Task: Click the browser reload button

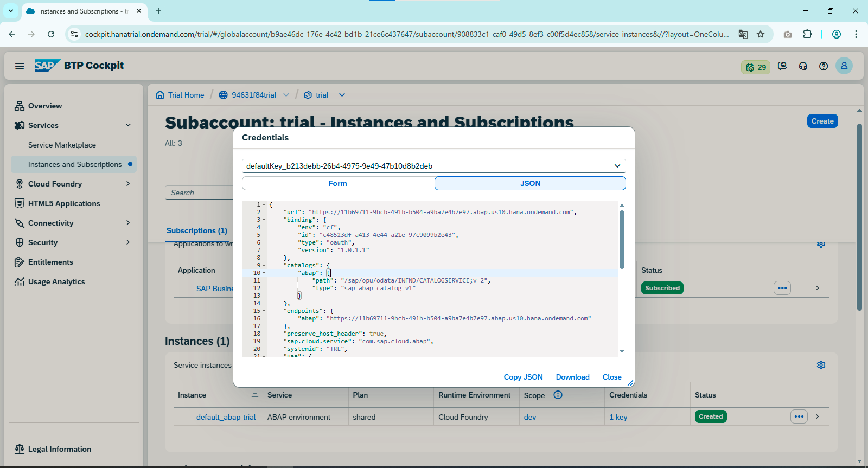Action: pyautogui.click(x=51, y=34)
